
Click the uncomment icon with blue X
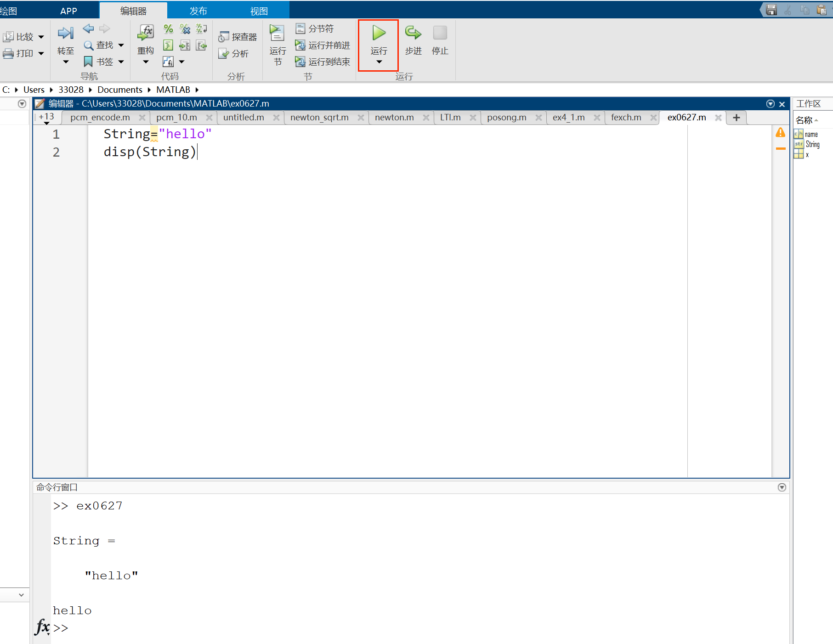pos(185,29)
